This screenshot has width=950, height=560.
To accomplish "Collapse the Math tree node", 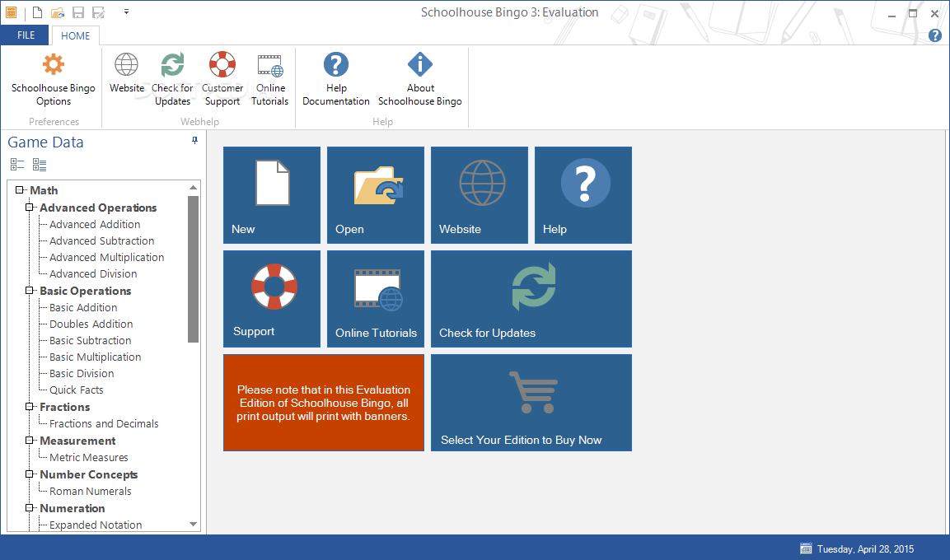I will tap(20, 190).
